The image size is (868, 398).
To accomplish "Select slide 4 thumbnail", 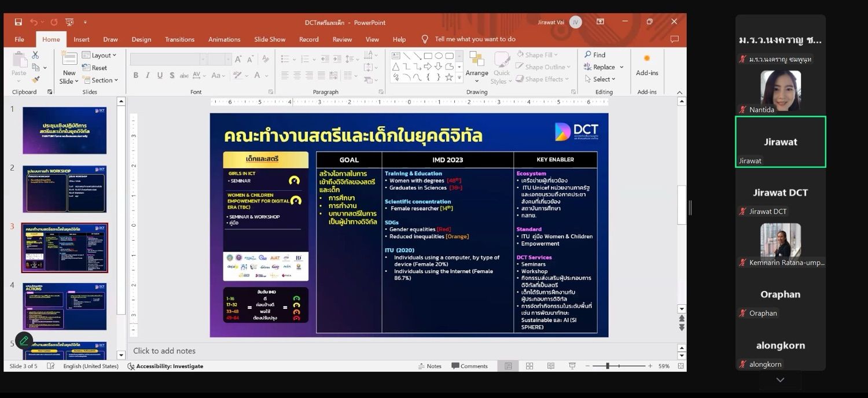I will (64, 306).
